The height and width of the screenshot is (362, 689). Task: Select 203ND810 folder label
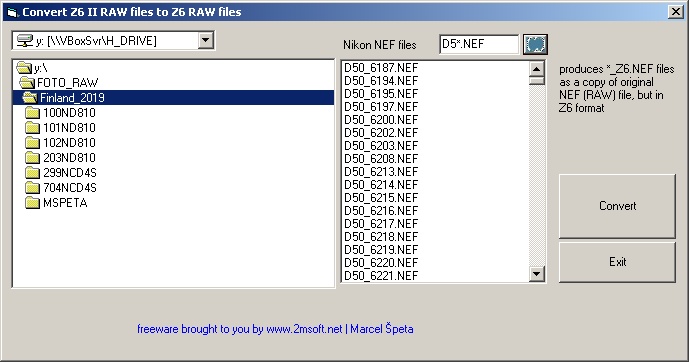point(69,157)
